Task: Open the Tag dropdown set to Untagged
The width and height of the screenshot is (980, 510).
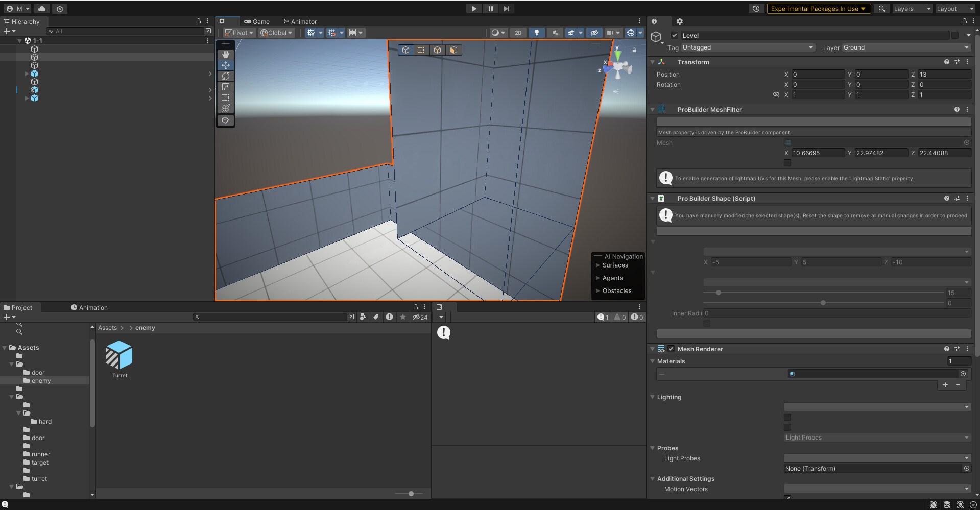Action: coord(748,47)
